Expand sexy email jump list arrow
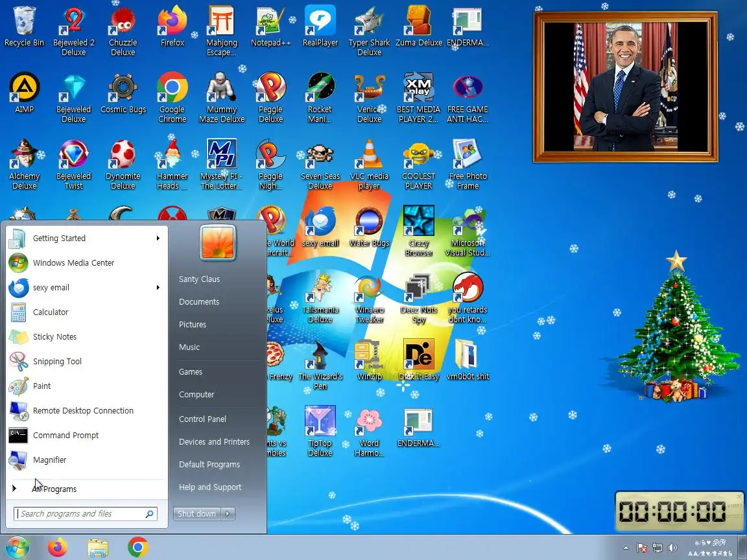This screenshot has width=747, height=560. tap(158, 288)
